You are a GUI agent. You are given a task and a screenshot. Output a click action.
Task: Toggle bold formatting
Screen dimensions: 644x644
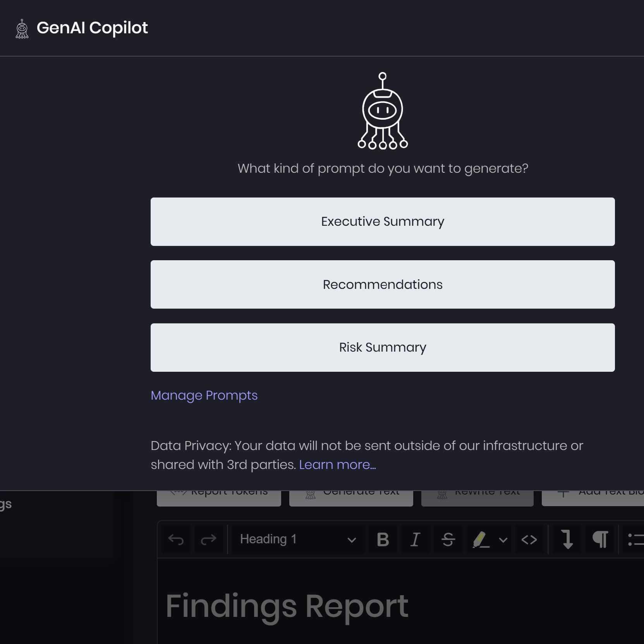pos(383,539)
